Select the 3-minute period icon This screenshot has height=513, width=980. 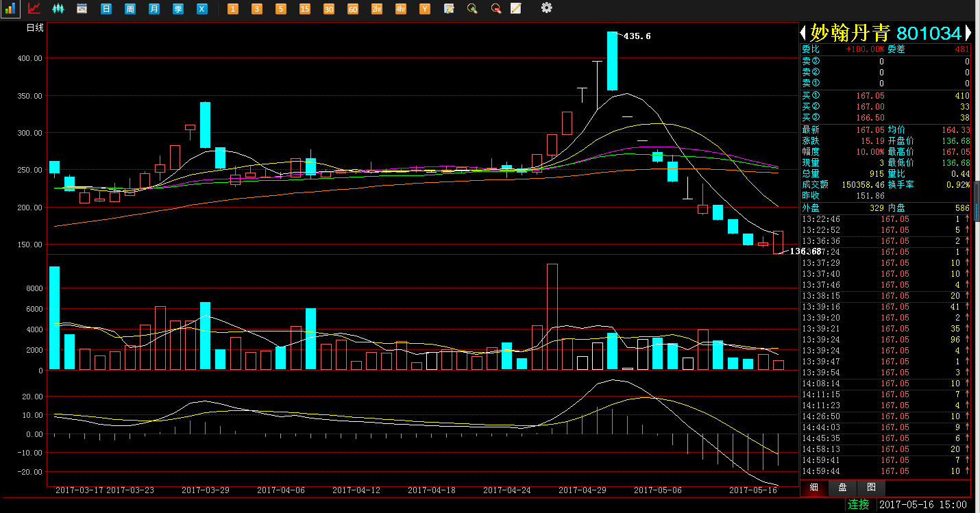tap(257, 9)
